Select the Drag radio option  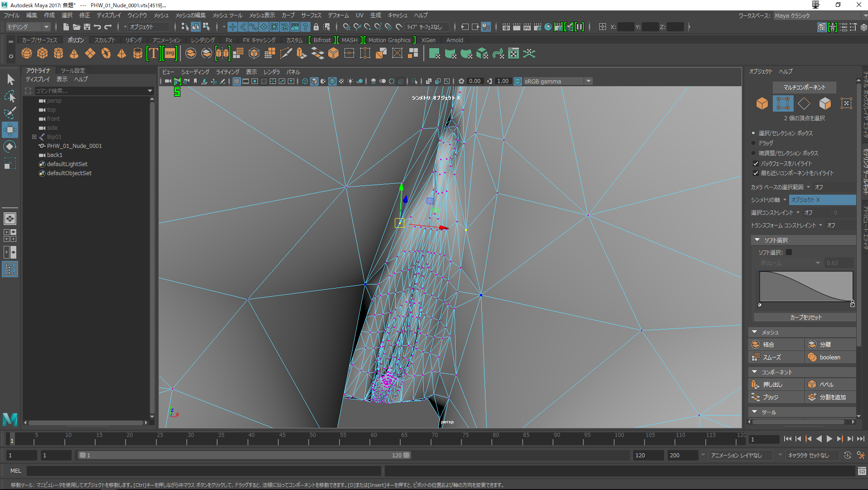point(753,143)
